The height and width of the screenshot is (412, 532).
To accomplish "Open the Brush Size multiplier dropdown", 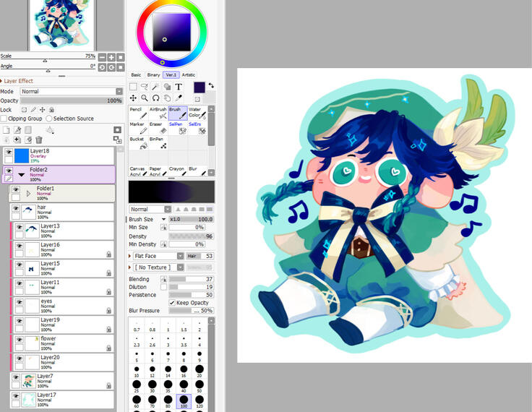I will pos(163,219).
